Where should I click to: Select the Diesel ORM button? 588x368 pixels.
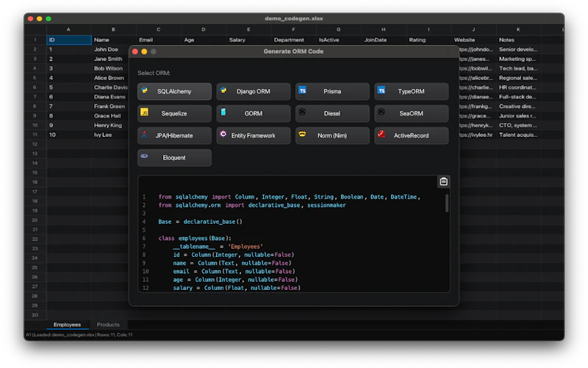pos(332,113)
